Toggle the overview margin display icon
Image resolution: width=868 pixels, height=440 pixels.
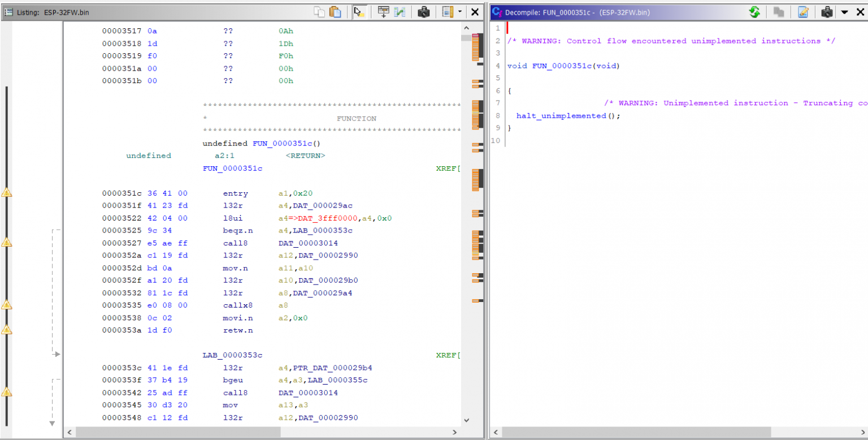click(x=448, y=12)
